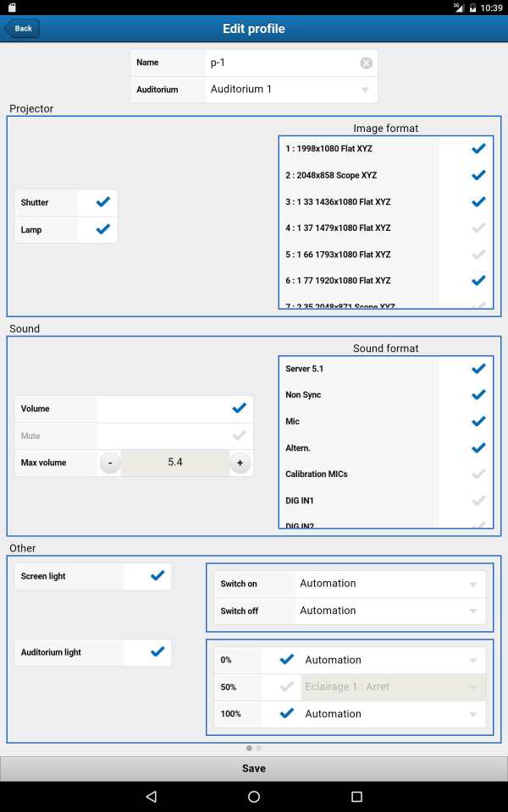Uncheck the Non Sync sound format
The image size is (508, 812).
pyautogui.click(x=478, y=395)
